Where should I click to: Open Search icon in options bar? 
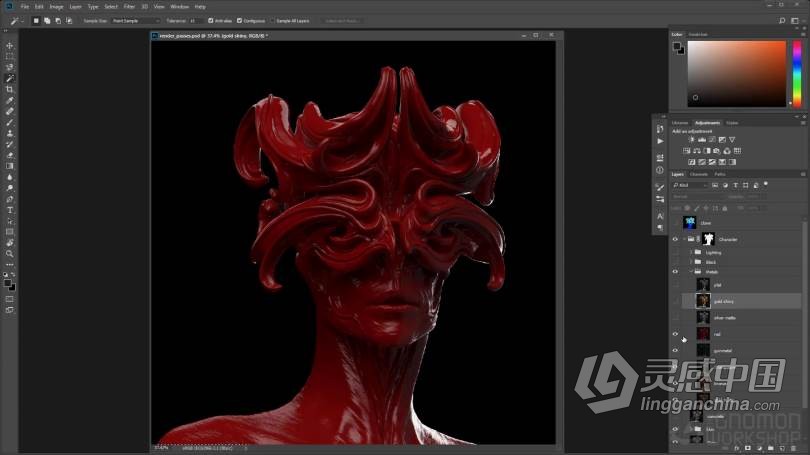(x=782, y=21)
